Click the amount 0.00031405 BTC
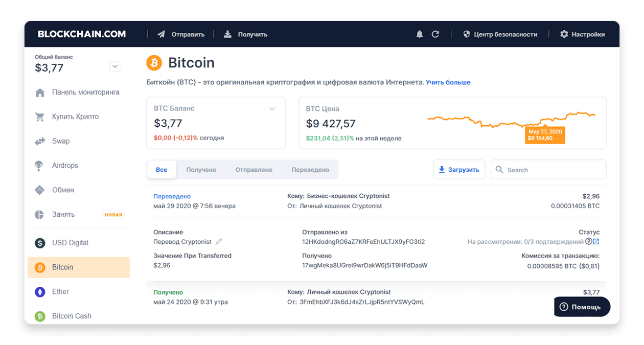This screenshot has height=345, width=644. pos(575,206)
